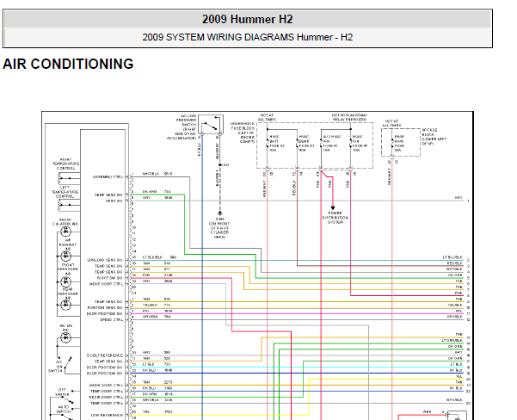The width and height of the screenshot is (517, 420).
Task: Click "2009 SYSTEM WIRING DIAGRAMS Hummer - H2" subtitle
Action: [x=247, y=37]
